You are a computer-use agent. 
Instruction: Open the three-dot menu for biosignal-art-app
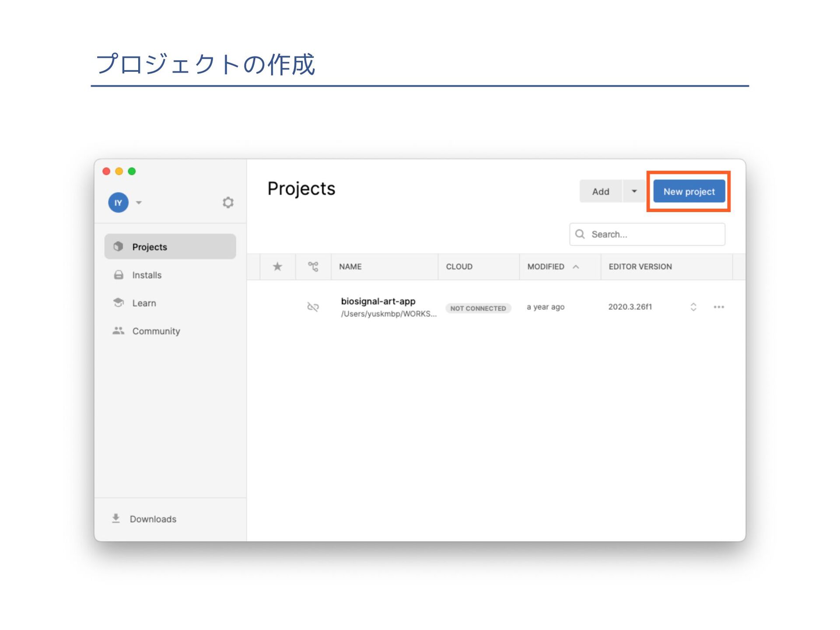[718, 307]
